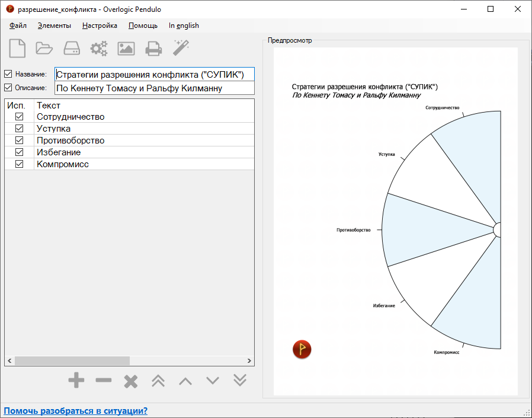532x418 pixels.
Task: Move item to top with double-up arrows
Action: pyautogui.click(x=158, y=381)
